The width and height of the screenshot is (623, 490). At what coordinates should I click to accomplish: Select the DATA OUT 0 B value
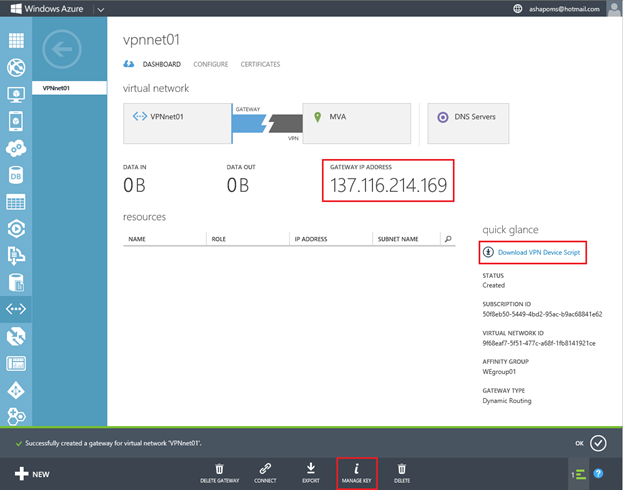tap(238, 186)
